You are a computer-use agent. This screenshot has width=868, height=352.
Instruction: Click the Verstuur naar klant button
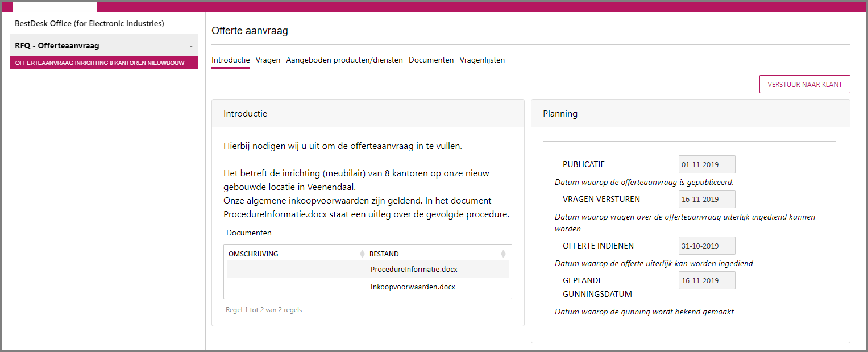point(804,84)
